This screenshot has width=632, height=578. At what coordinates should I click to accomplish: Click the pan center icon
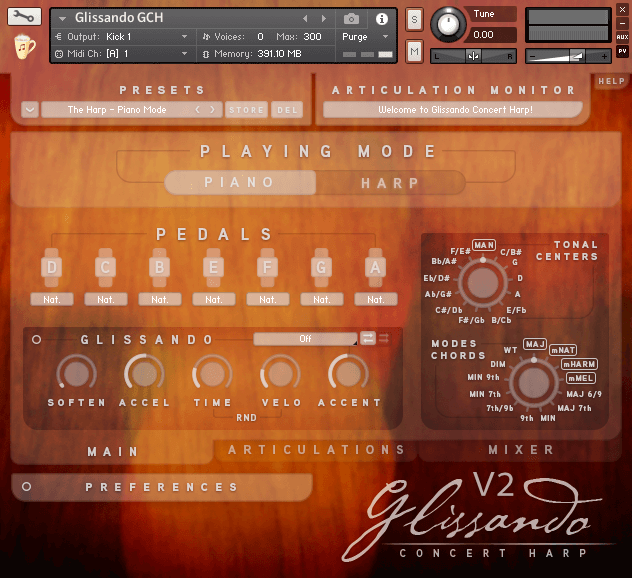[x=473, y=56]
